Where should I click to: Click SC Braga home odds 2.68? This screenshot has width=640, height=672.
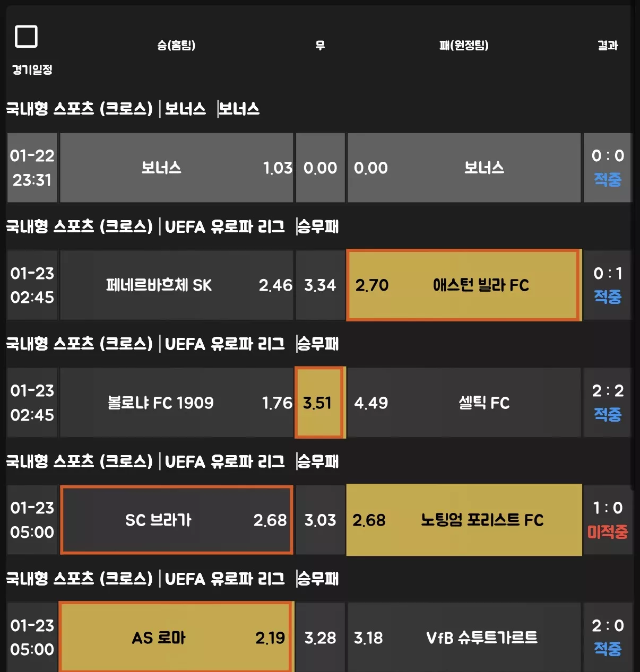(177, 520)
